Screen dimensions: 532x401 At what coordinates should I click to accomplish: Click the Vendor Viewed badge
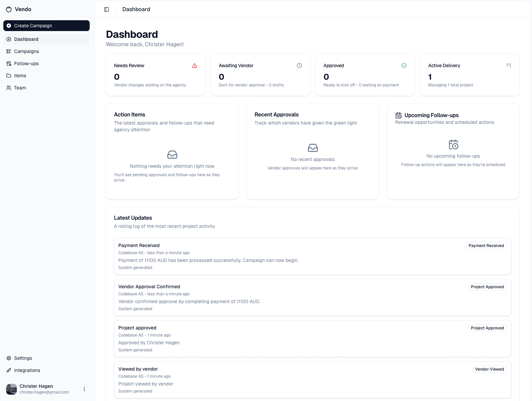tap(489, 369)
